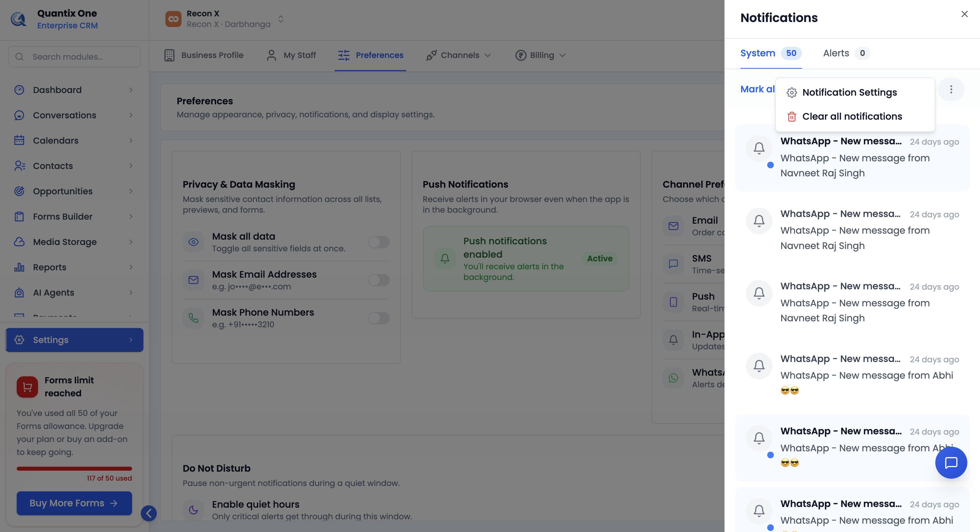This screenshot has width=980, height=532.
Task: Expand the Conversations menu chevron
Action: [x=131, y=115]
